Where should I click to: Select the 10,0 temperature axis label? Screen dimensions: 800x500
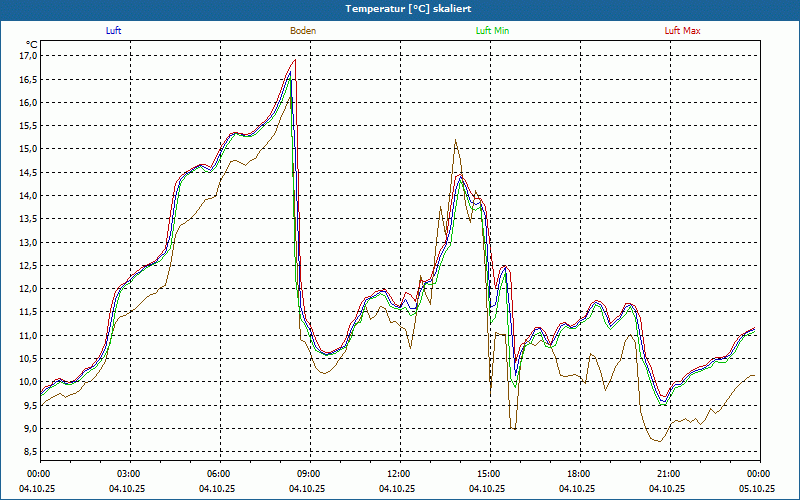tap(28, 382)
